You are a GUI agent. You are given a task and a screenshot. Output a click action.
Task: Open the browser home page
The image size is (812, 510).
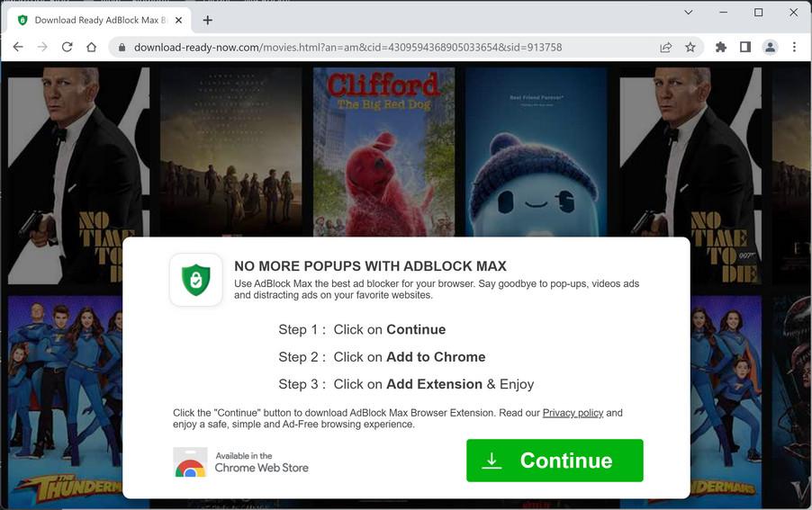pyautogui.click(x=92, y=47)
